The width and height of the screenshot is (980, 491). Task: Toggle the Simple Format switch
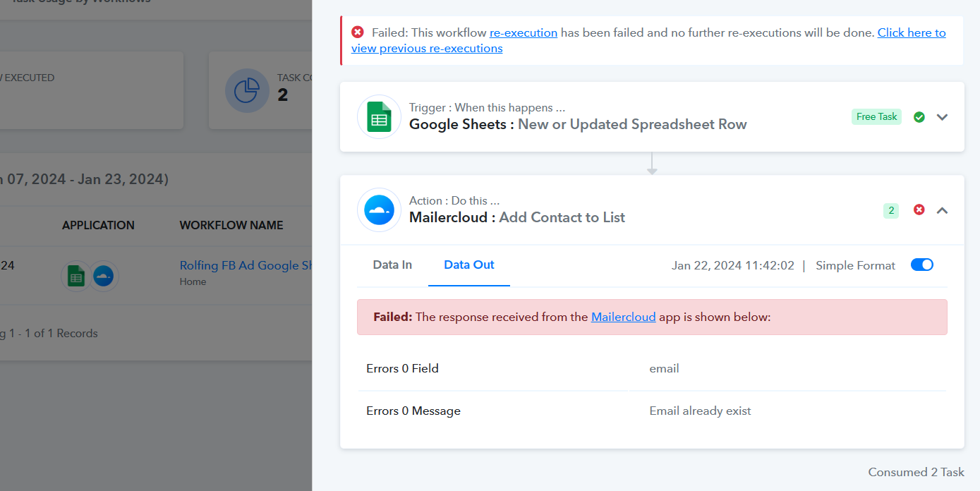click(x=922, y=265)
